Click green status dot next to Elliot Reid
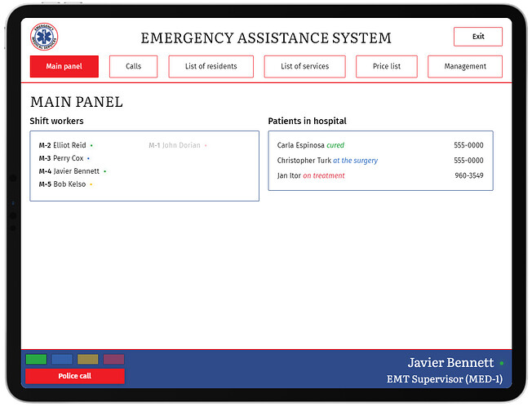The height and width of the screenshot is (407, 532). pos(91,145)
